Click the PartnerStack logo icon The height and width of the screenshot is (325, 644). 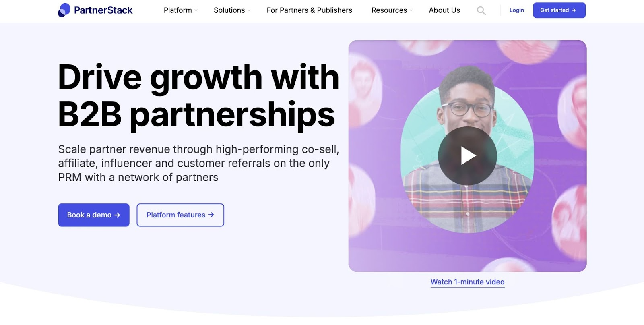point(64,10)
